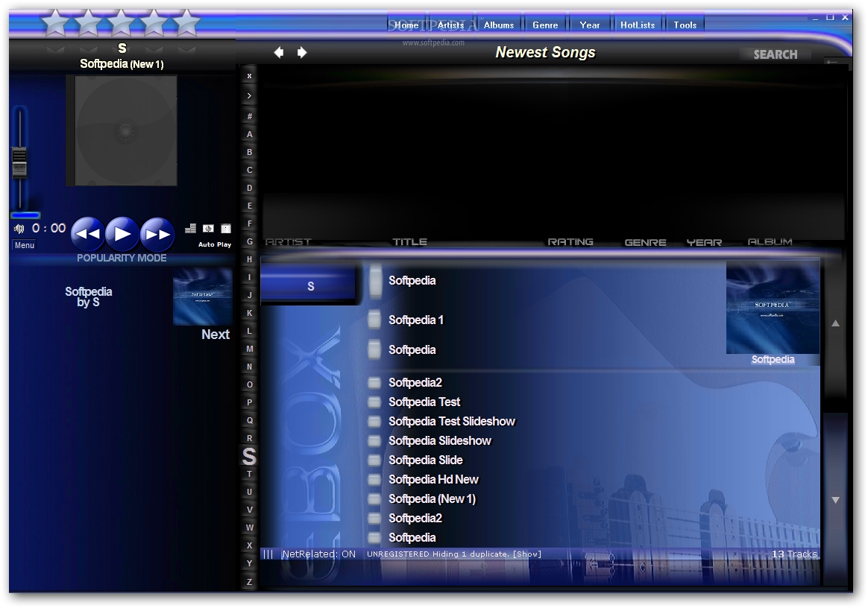Jump to # in alphabet index
Screen dimensions: 868x608
click(x=250, y=116)
